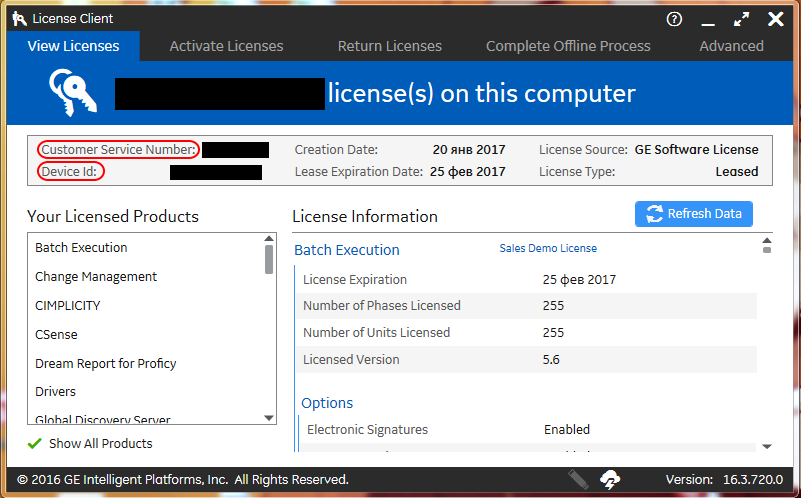Select Batch Execution in licensed products
Viewport: 801px width, 498px height.
[81, 248]
